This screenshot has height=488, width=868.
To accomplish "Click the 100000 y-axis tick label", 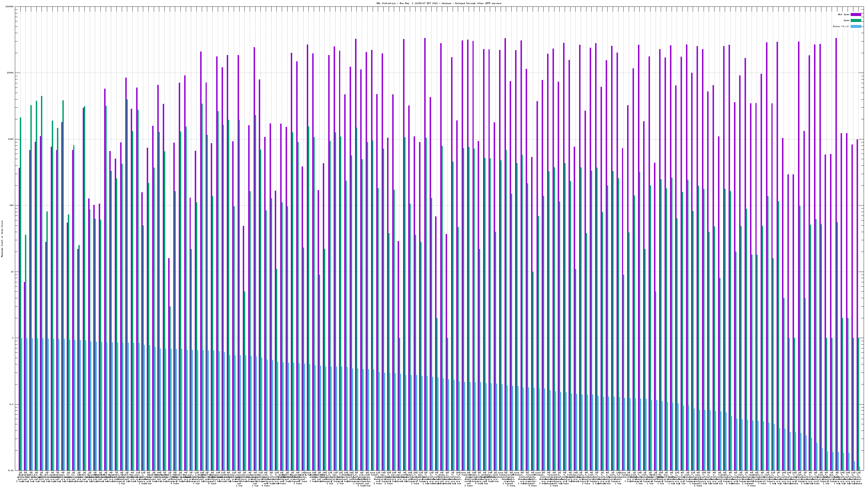I will (10, 7).
